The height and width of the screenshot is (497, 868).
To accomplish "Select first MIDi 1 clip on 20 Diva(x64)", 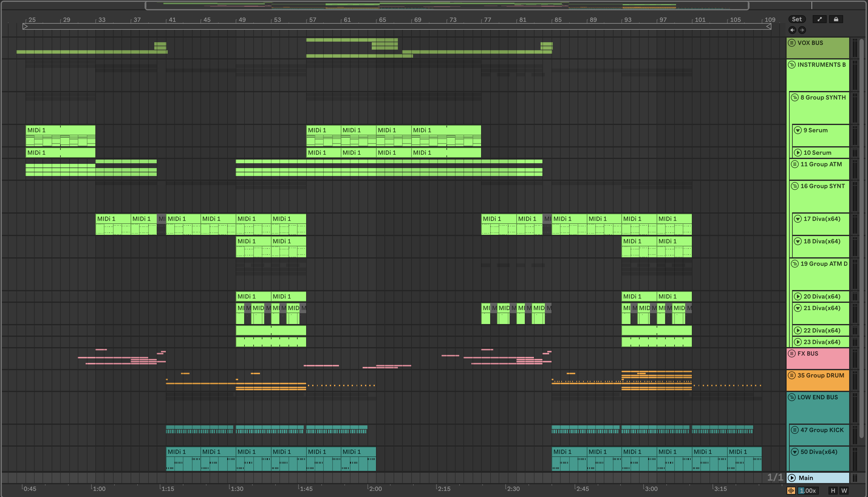I will (254, 296).
